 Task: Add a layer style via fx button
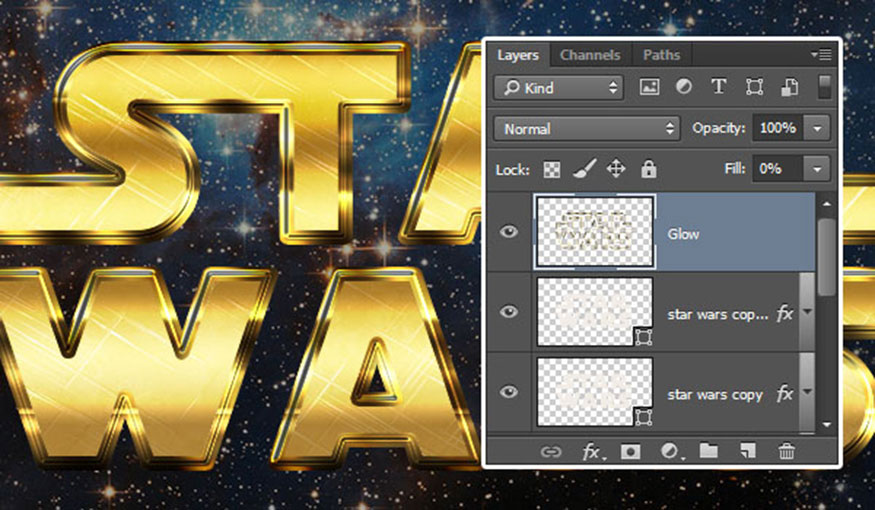click(592, 451)
